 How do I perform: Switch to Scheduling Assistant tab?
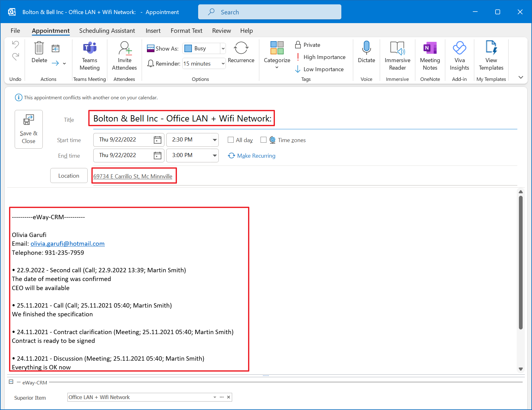point(107,31)
